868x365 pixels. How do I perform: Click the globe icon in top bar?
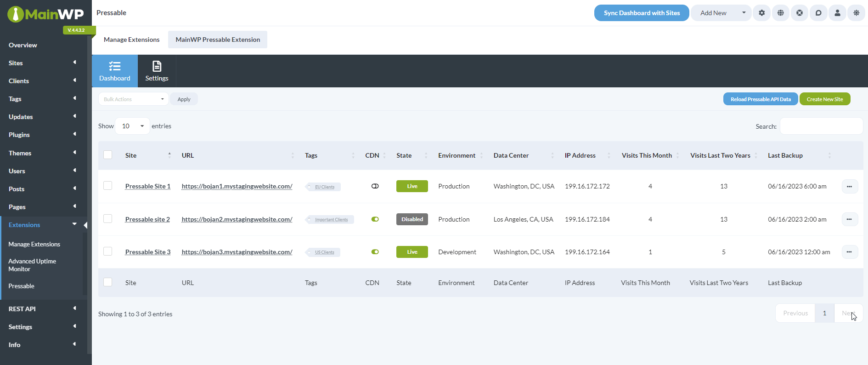coord(781,13)
